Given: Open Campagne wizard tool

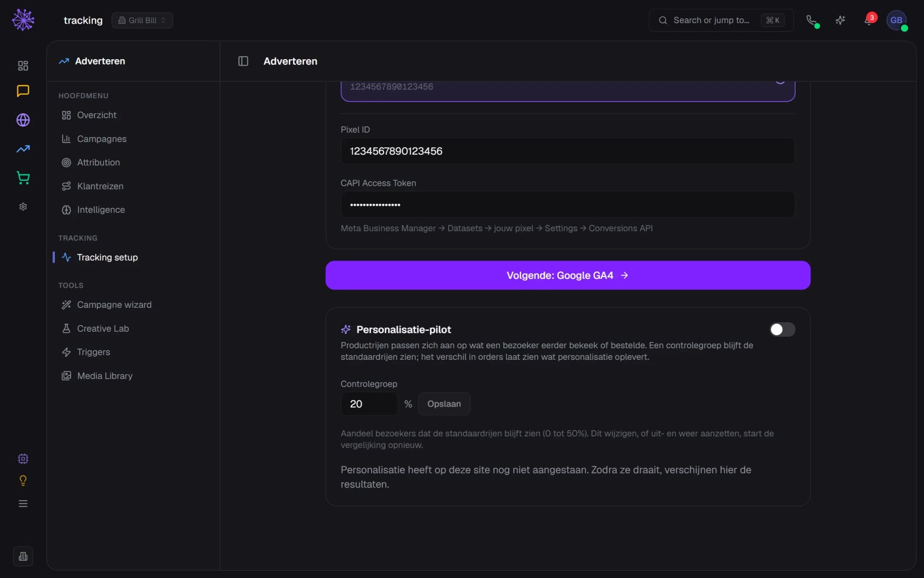Looking at the screenshot, I should 133,305.
